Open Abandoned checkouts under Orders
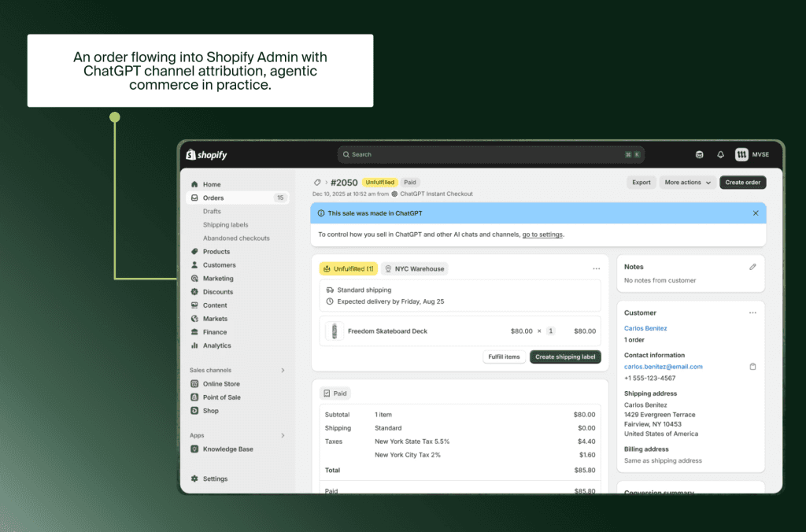 coord(236,238)
